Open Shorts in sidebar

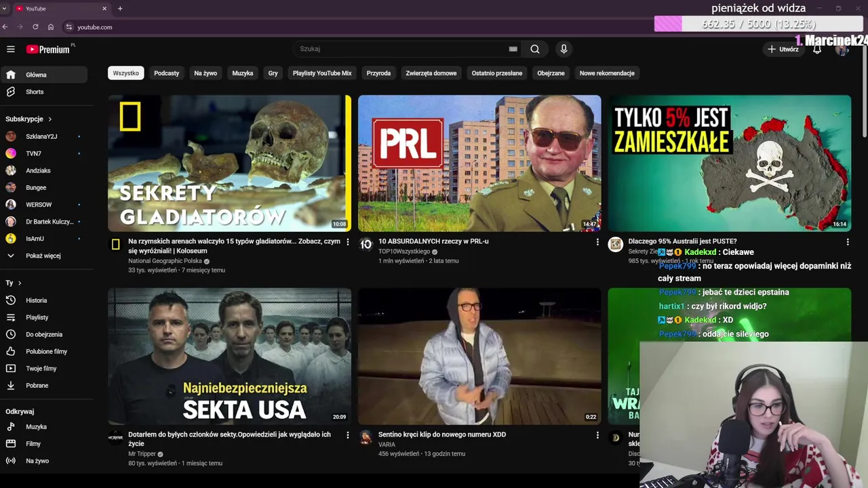point(44,91)
